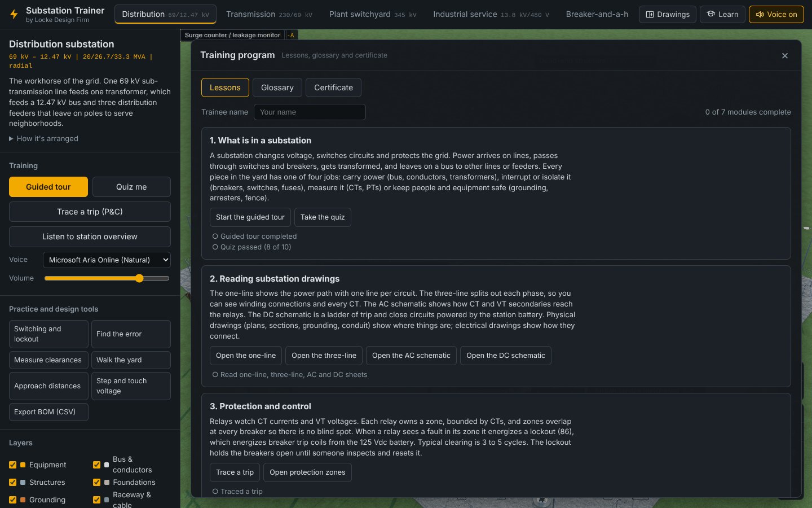Viewport: 812px width, 508px height.
Task: Click Trace a trip (P&C)
Action: [90, 212]
